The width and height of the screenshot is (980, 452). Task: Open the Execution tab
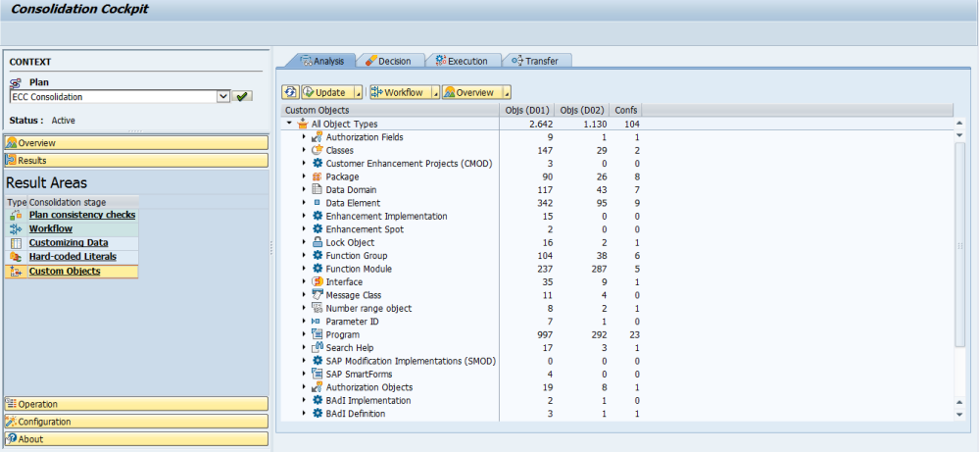[465, 61]
